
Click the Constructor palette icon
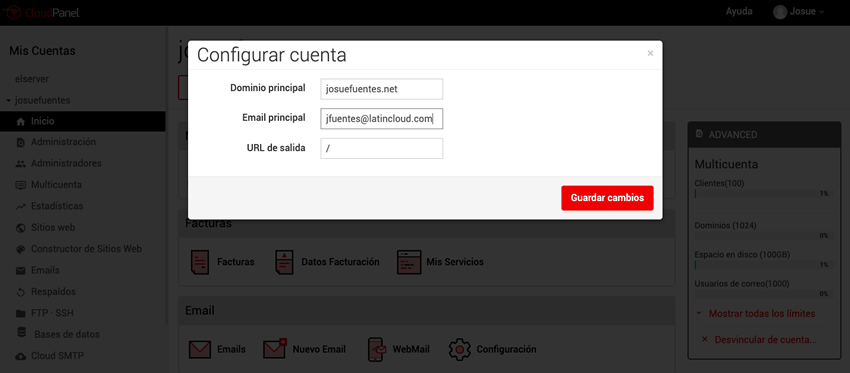21,249
